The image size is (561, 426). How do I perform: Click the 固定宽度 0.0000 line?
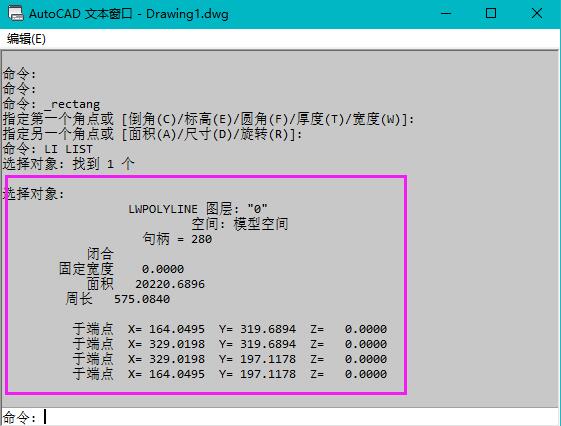[x=121, y=269]
